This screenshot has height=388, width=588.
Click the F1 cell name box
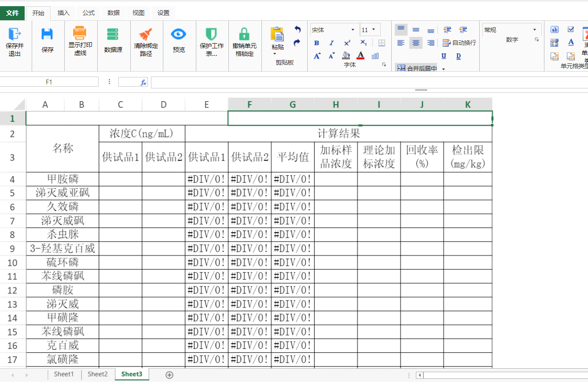click(49, 82)
